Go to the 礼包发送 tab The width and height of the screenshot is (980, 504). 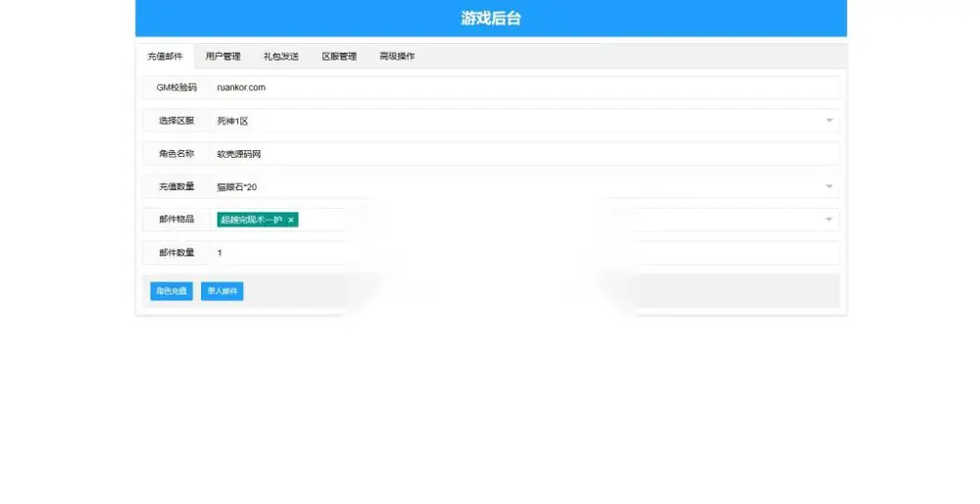pyautogui.click(x=281, y=56)
